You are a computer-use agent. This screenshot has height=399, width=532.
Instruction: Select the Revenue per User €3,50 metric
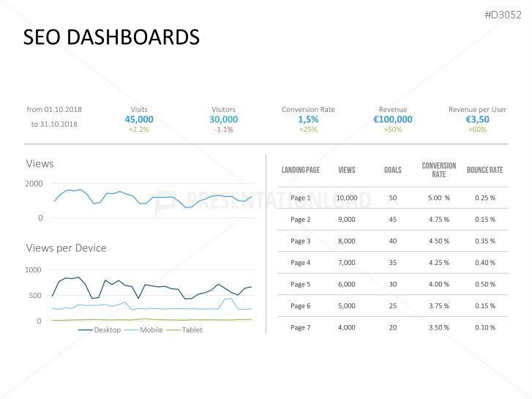[477, 119]
